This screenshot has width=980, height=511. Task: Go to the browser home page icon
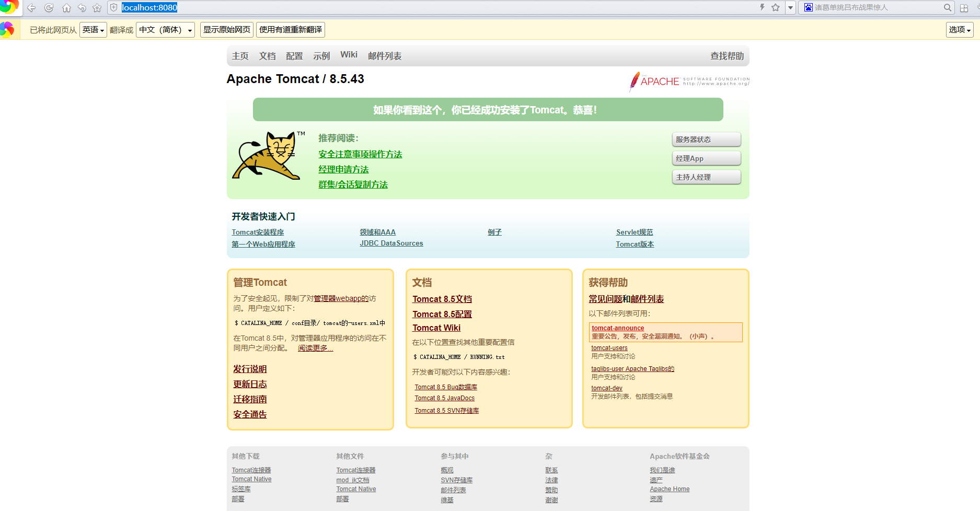tap(66, 8)
